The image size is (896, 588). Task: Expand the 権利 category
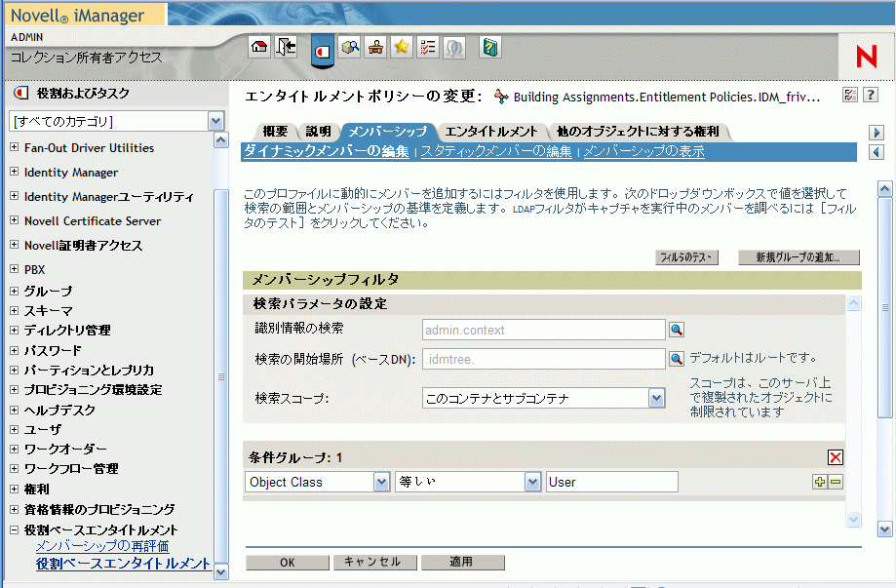(15, 489)
